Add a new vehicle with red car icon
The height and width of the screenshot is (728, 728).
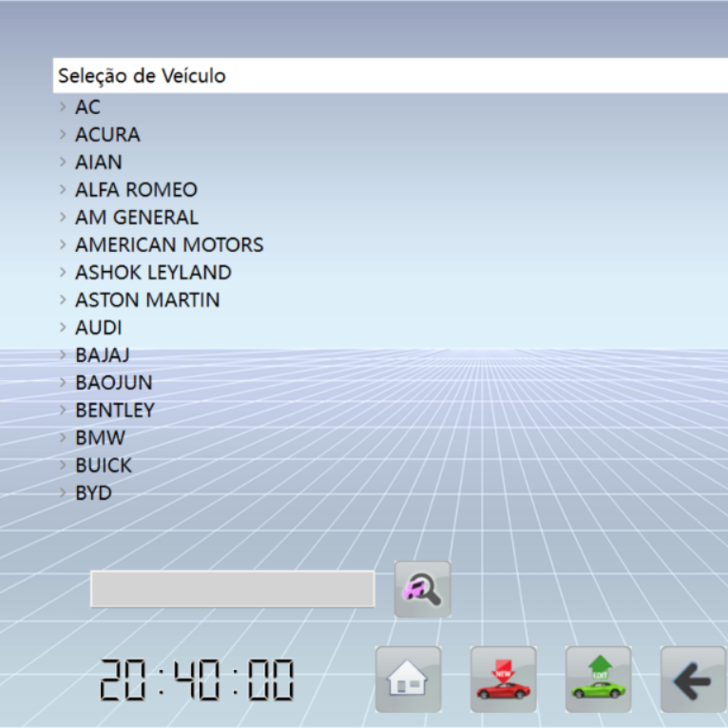[504, 679]
